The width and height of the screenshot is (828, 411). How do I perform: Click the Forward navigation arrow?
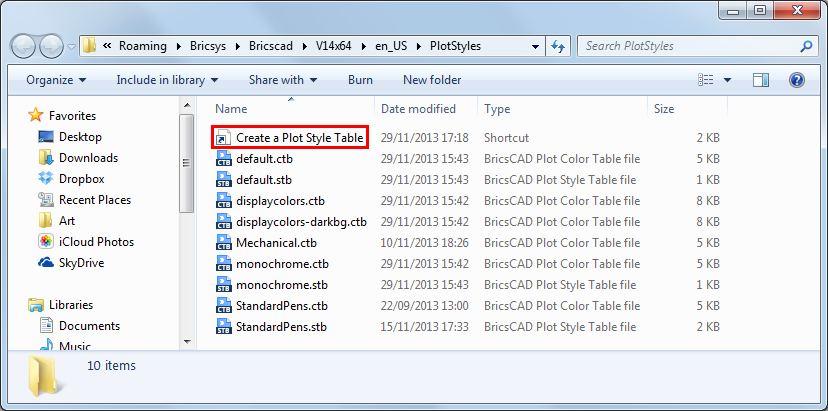tap(51, 46)
